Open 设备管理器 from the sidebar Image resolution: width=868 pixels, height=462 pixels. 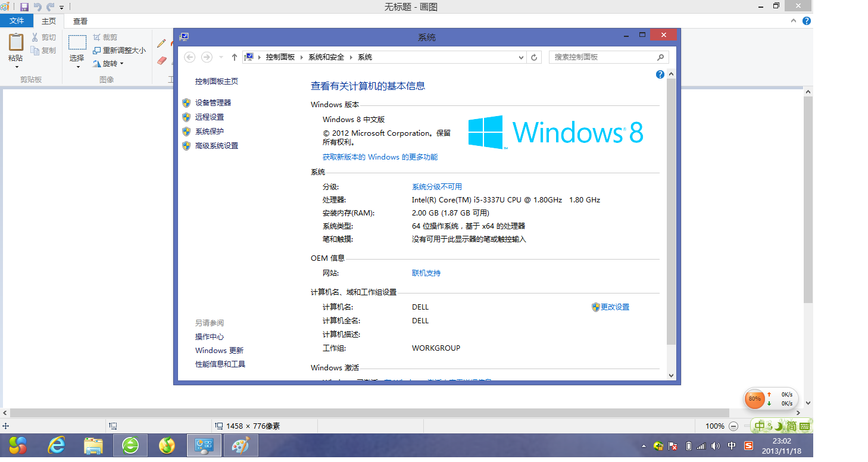click(213, 103)
